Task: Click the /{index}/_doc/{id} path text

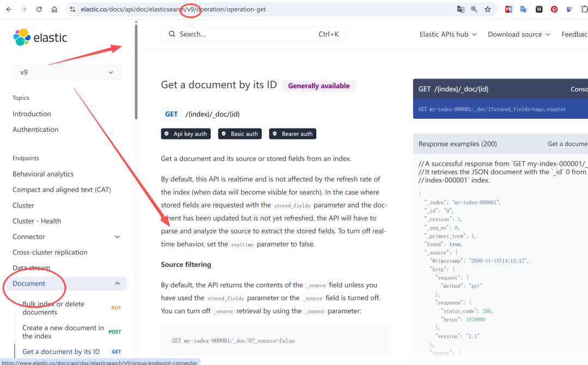Action: click(213, 114)
